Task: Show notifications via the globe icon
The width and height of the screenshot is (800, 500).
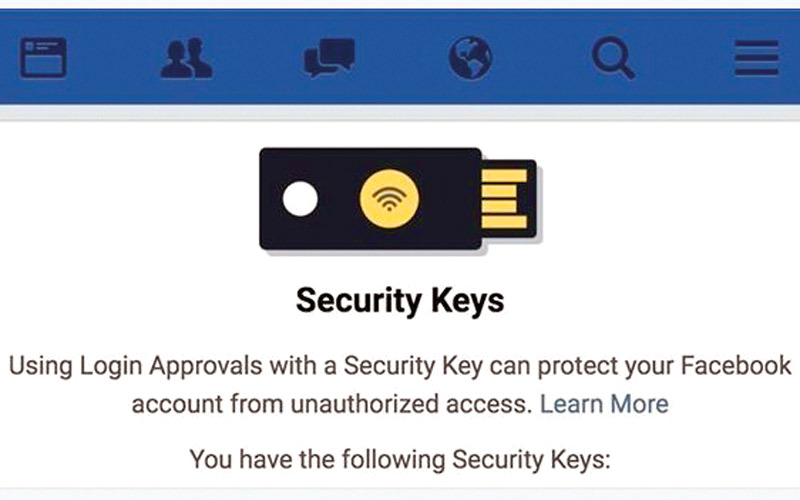Action: coord(470,58)
